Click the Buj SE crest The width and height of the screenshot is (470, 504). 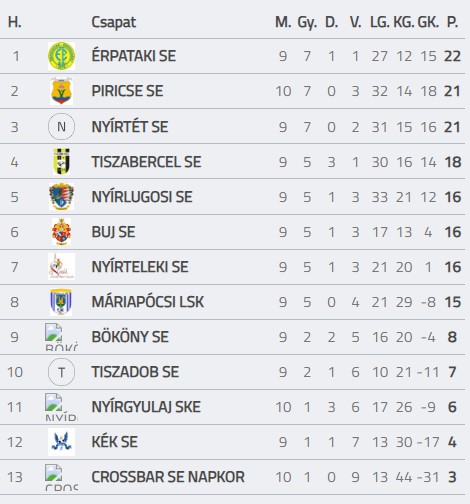click(61, 232)
